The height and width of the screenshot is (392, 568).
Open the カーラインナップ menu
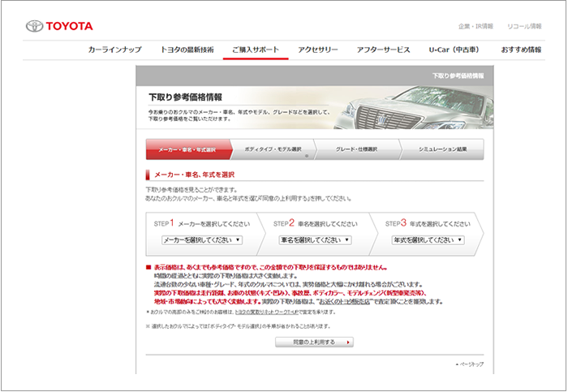coord(114,50)
